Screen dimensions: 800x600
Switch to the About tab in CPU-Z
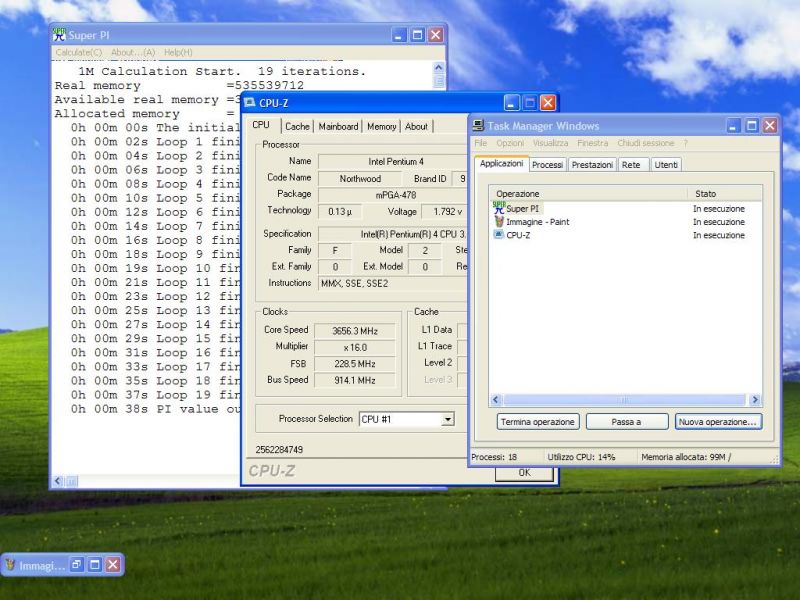(x=416, y=126)
